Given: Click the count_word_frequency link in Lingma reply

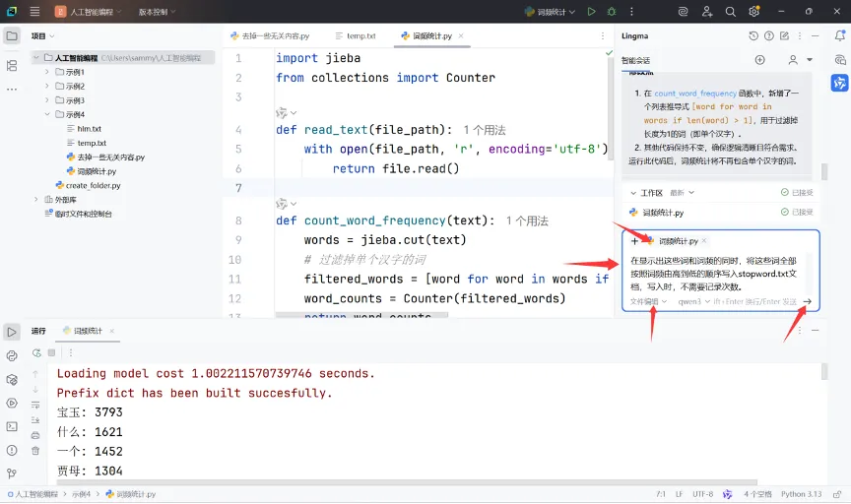Looking at the screenshot, I should (x=695, y=94).
